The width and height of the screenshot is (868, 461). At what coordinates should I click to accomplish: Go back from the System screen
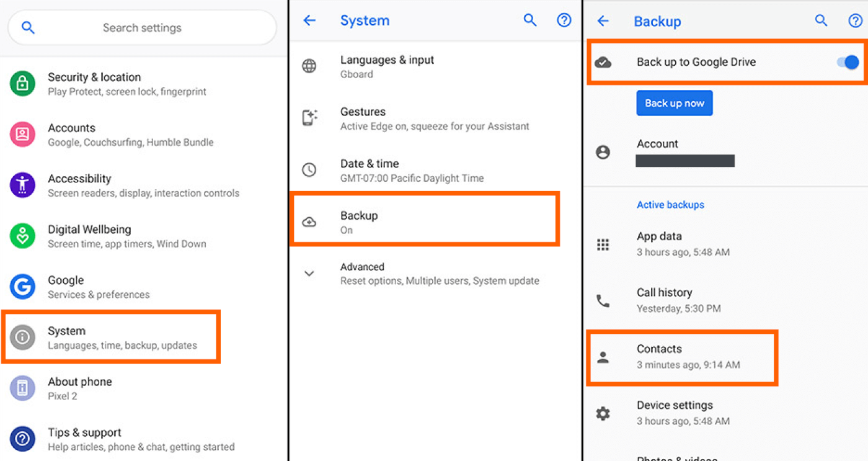(309, 20)
